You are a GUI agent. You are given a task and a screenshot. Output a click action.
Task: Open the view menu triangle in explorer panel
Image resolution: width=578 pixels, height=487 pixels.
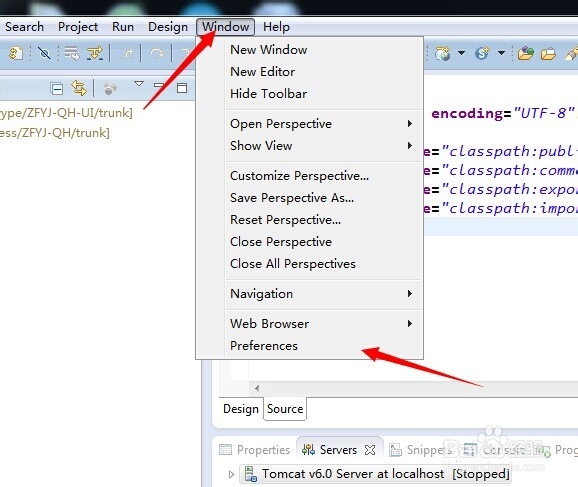pyautogui.click(x=139, y=84)
